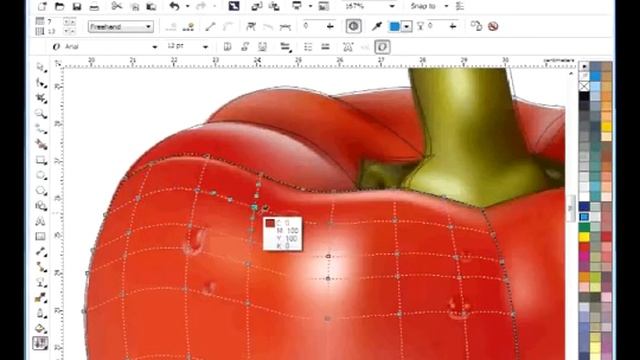Image resolution: width=640 pixels, height=360 pixels.
Task: Select the Ellipse tool
Action: tap(41, 175)
